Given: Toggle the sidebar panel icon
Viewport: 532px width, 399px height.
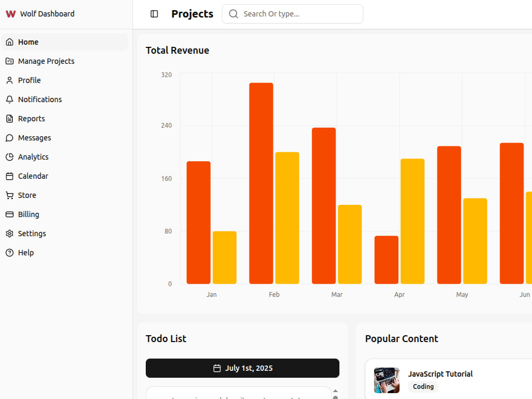Looking at the screenshot, I should (154, 14).
